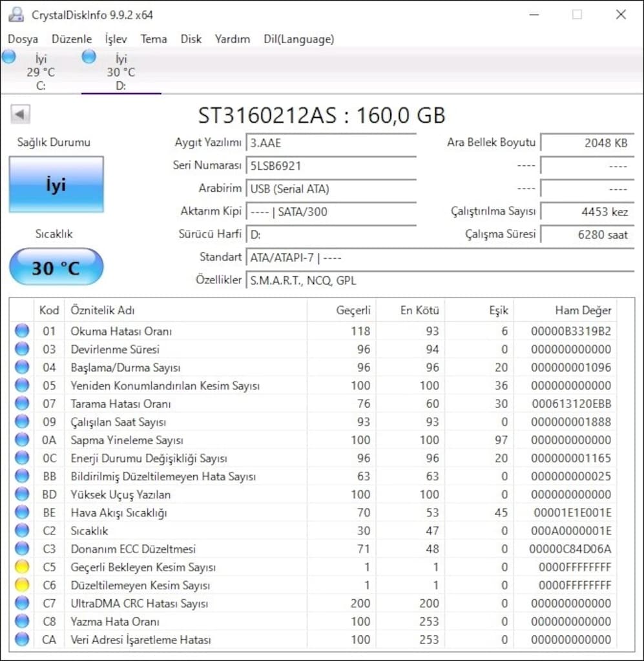Click disk title ST3160212AS : 160,0 GB

click(322, 115)
